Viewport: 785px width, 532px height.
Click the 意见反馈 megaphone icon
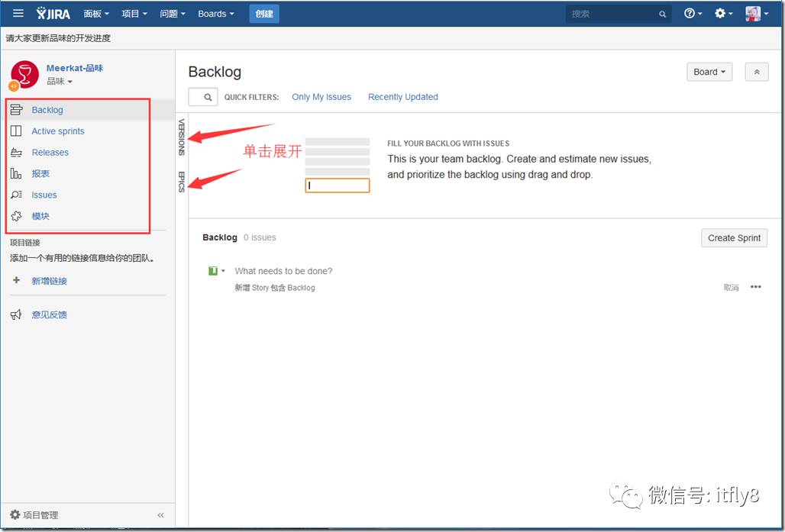pos(16,314)
